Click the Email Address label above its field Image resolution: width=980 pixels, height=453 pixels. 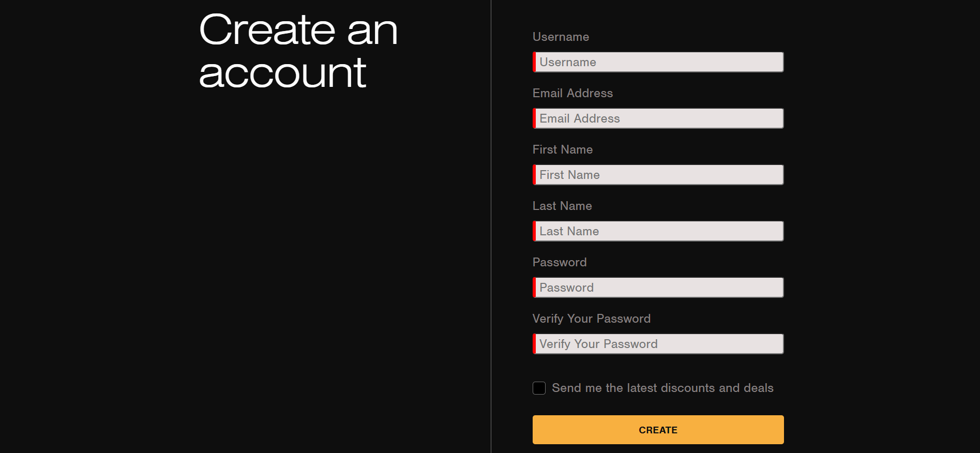click(x=572, y=93)
